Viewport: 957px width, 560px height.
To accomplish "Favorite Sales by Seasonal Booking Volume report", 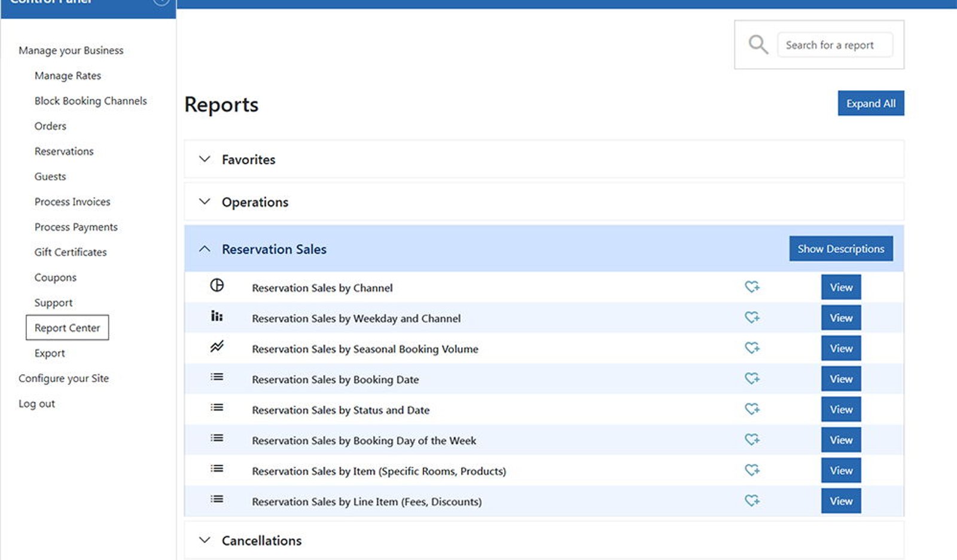I will [x=752, y=348].
